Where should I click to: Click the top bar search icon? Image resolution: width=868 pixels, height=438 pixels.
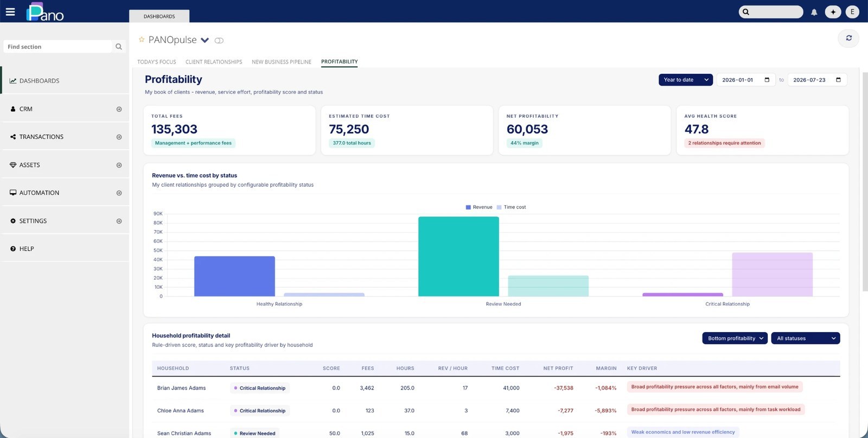[746, 12]
